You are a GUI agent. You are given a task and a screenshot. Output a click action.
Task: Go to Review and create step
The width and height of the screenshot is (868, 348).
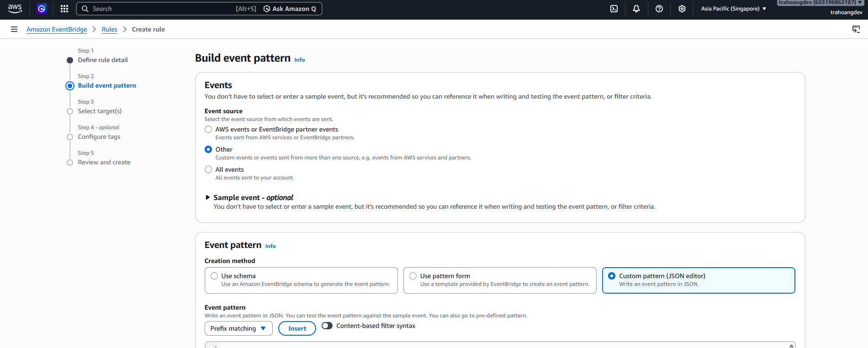[x=104, y=162]
